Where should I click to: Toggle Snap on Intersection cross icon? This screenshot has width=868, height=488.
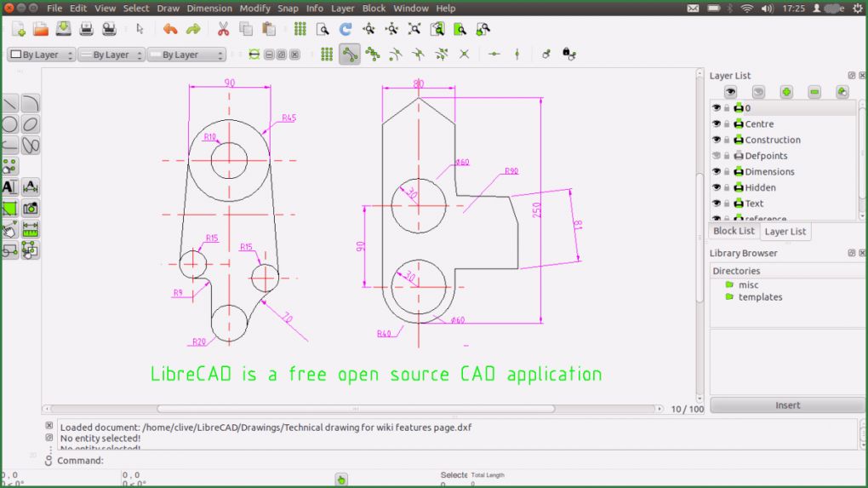point(465,55)
